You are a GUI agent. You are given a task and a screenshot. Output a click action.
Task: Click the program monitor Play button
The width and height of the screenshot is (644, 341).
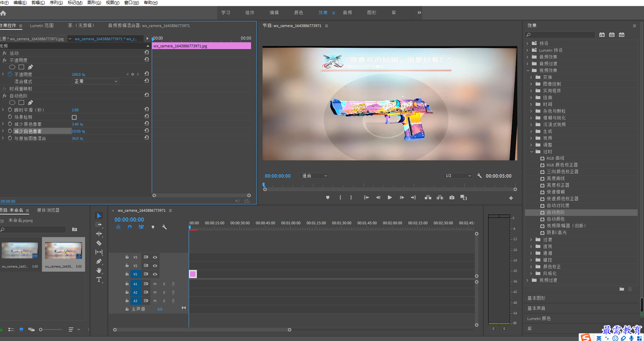click(390, 198)
